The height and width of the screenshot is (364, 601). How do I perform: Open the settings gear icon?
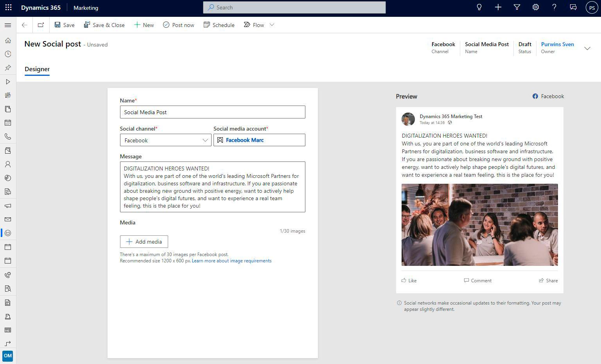click(535, 7)
